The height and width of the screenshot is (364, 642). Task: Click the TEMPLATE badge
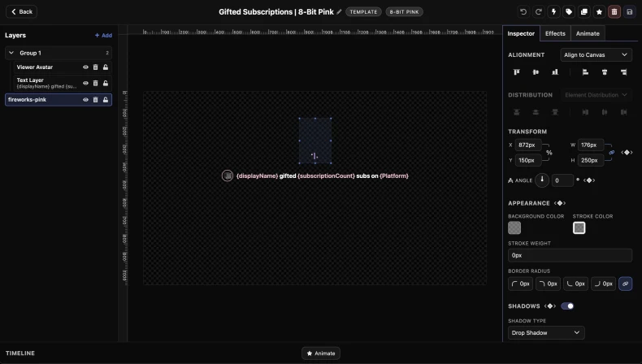tap(363, 12)
